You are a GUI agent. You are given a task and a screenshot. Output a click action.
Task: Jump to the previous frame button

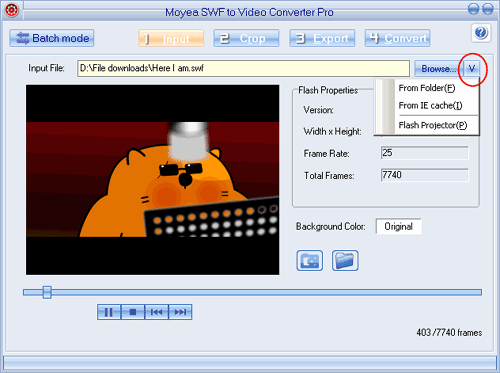click(x=157, y=312)
